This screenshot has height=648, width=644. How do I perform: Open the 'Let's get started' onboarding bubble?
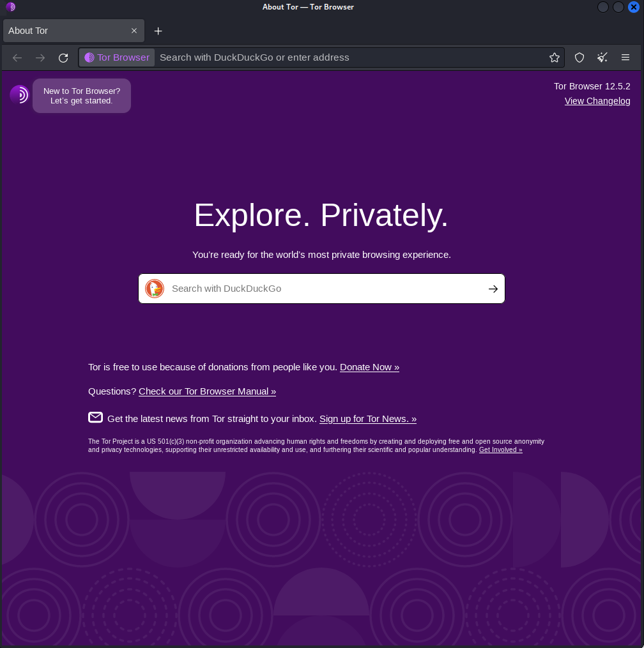point(82,96)
